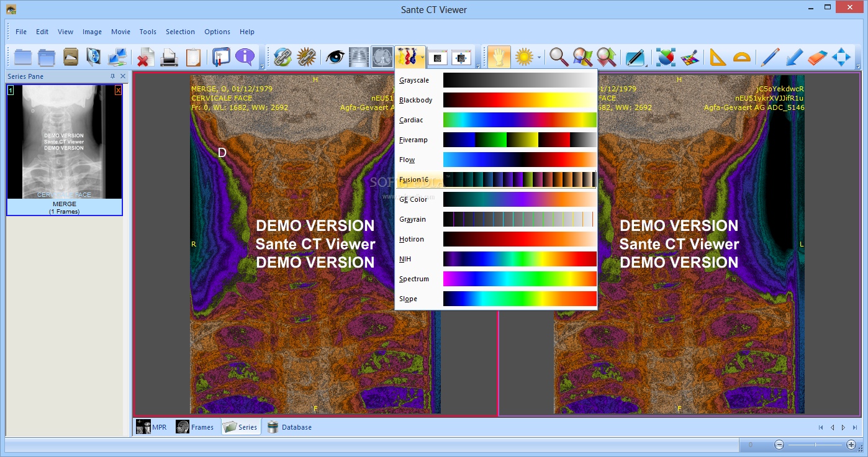
Task: Click the CD disc icon in toolbar
Action: click(94, 57)
